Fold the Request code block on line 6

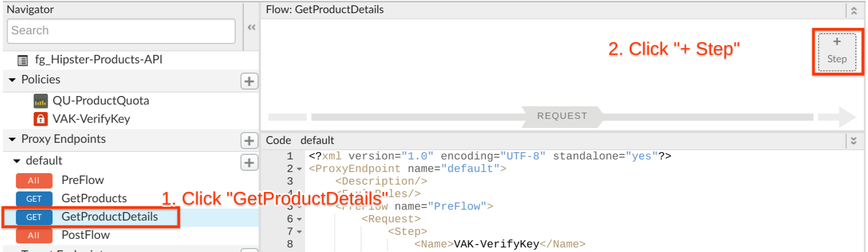point(299,219)
